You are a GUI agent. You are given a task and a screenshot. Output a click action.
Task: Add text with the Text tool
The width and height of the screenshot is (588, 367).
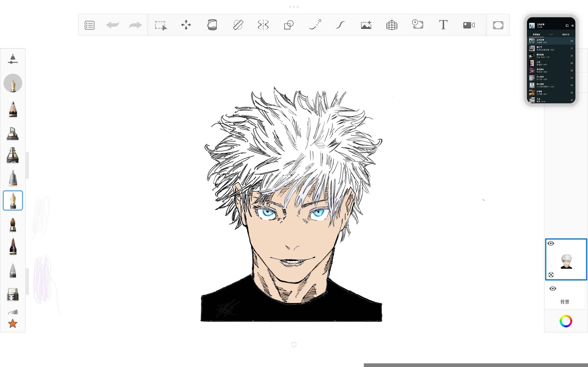click(443, 25)
